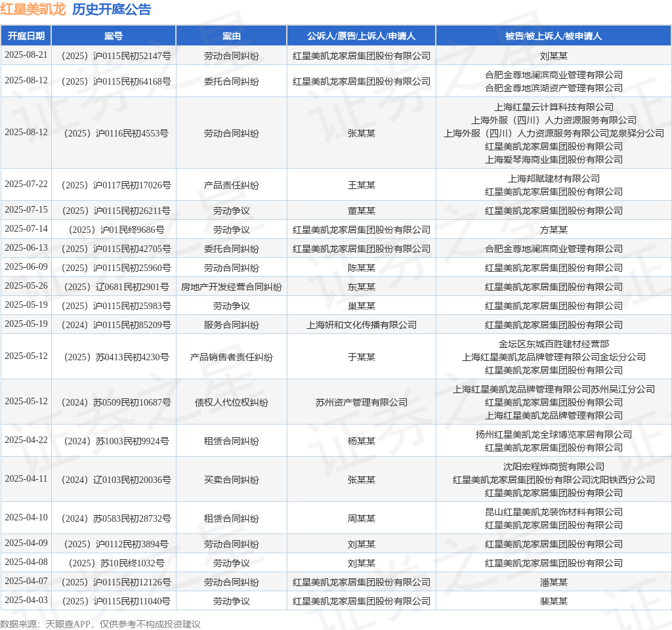Select date cell 2025-06-13

tap(26, 247)
